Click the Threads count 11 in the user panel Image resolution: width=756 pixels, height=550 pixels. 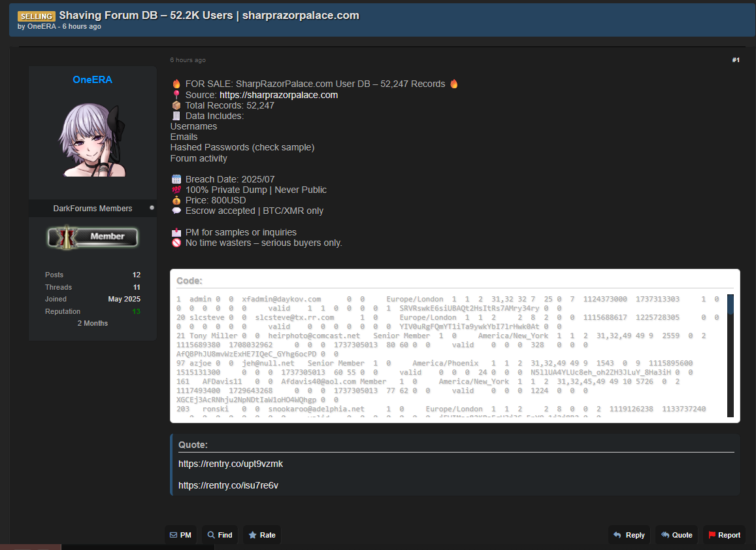[137, 287]
